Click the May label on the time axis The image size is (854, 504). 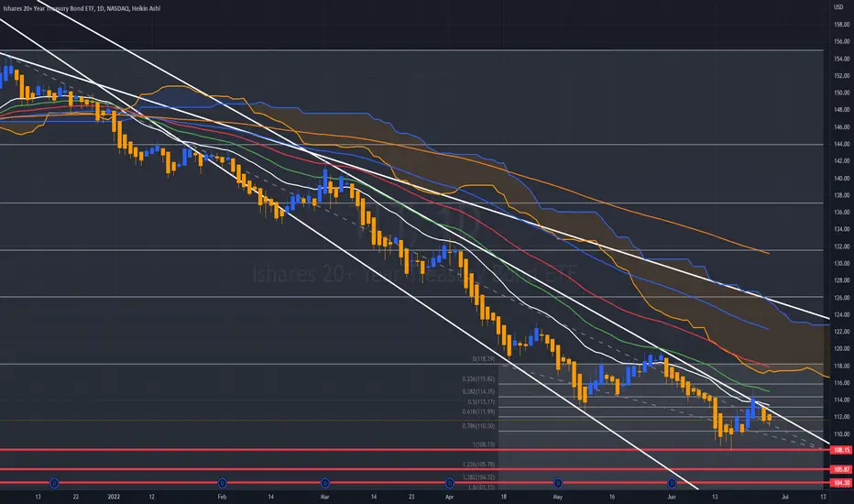click(557, 497)
